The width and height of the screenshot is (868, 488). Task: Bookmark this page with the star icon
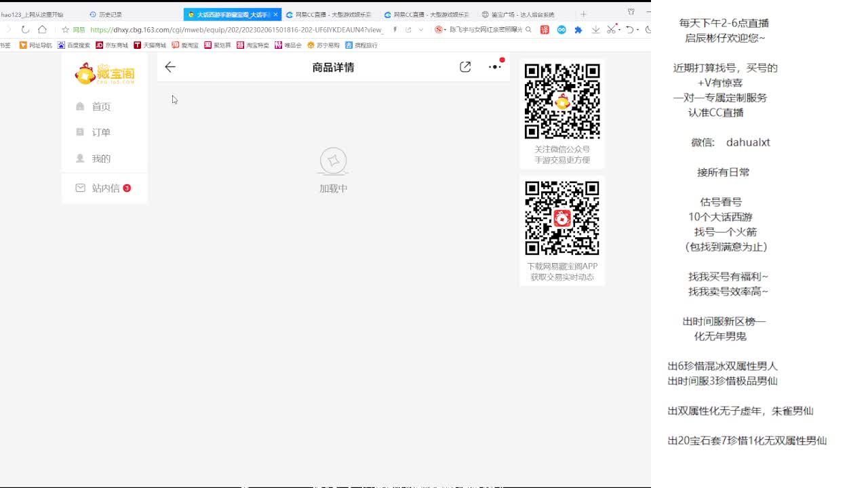coord(65,30)
